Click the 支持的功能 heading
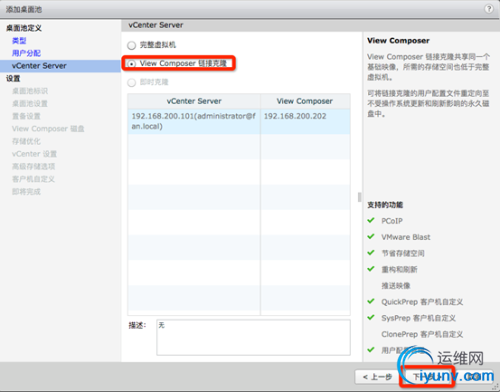This screenshot has width=500, height=392. pos(385,205)
